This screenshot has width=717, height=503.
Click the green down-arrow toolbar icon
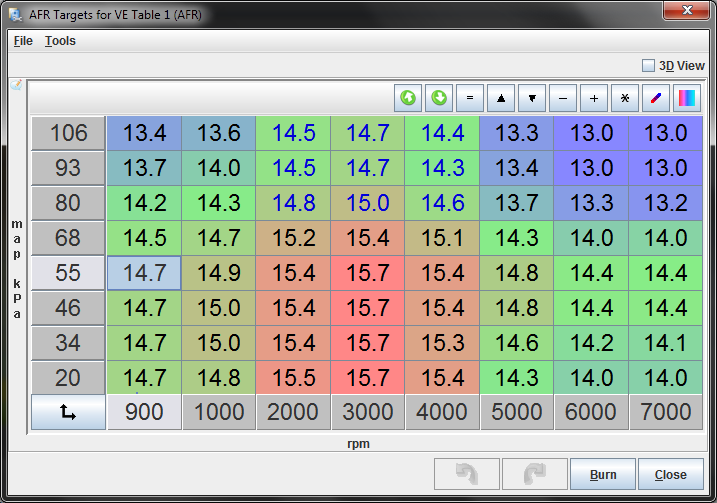point(439,98)
